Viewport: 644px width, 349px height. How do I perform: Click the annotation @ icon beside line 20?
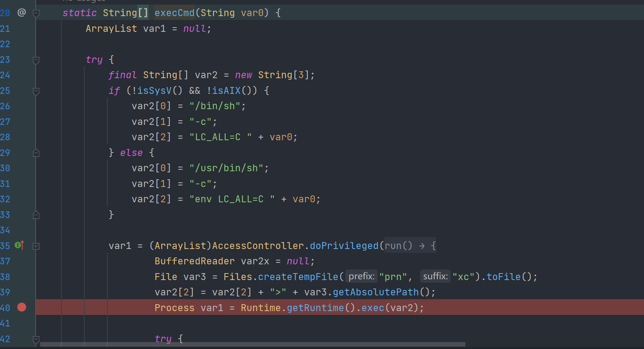point(21,13)
